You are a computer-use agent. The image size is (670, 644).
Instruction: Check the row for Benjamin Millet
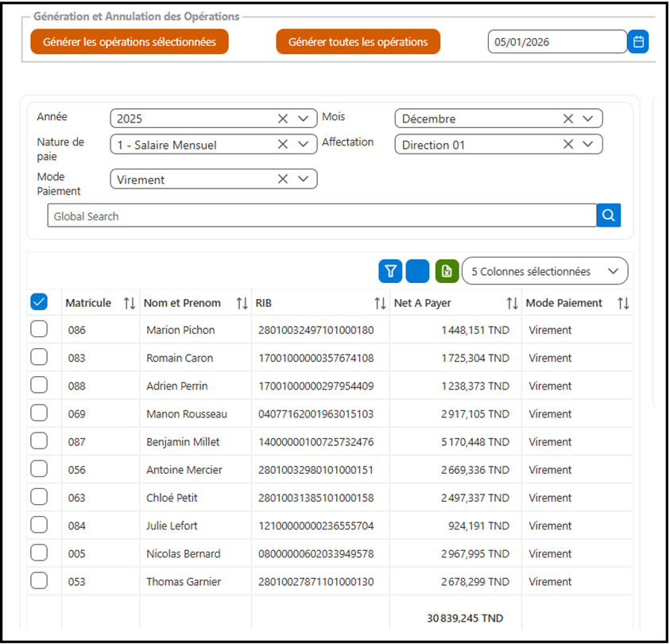pos(39,440)
